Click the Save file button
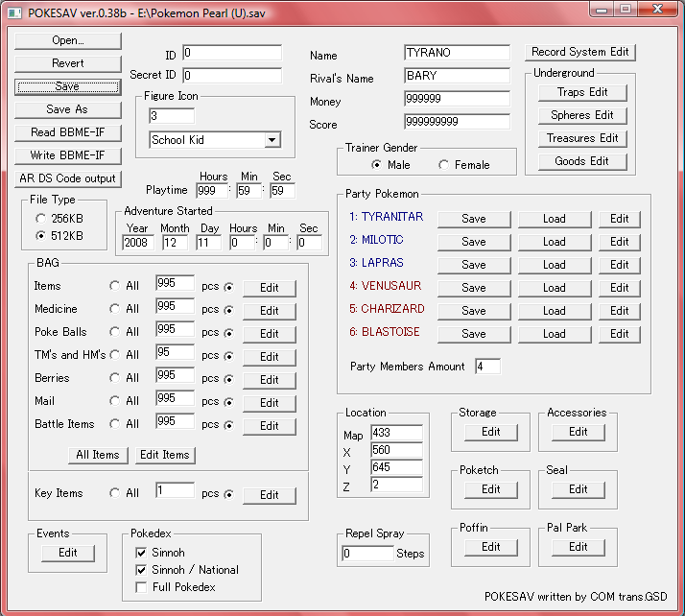Image resolution: width=685 pixels, height=616 pixels. (x=68, y=86)
